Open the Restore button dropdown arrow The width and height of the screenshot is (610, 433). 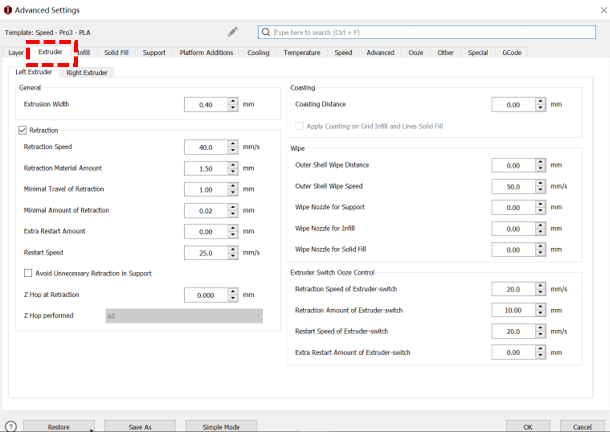pos(91,430)
